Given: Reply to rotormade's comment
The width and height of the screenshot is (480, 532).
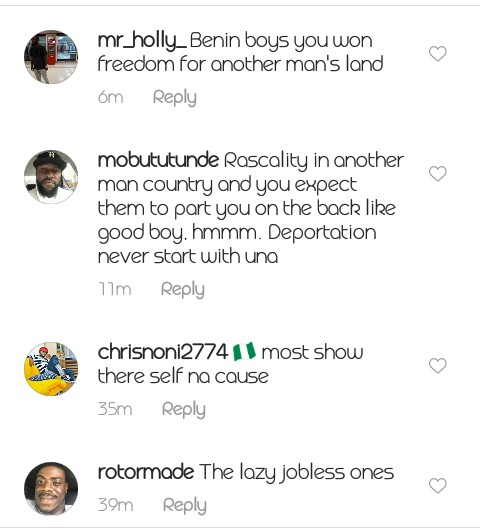Looking at the screenshot, I should pyautogui.click(x=185, y=505).
